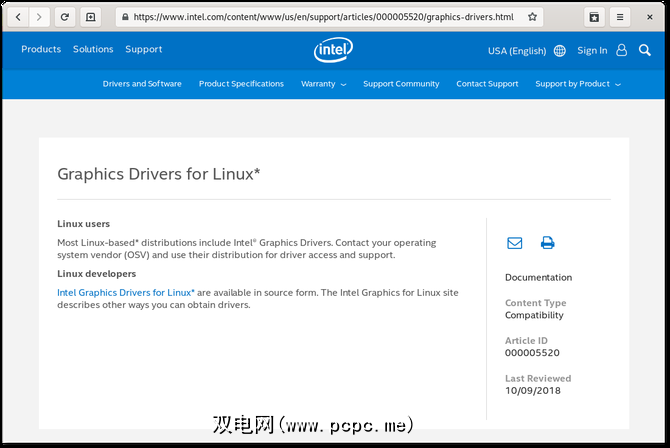The width and height of the screenshot is (670, 448).
Task: Open Intel Graphics Drivers for Linux link
Action: (x=126, y=293)
